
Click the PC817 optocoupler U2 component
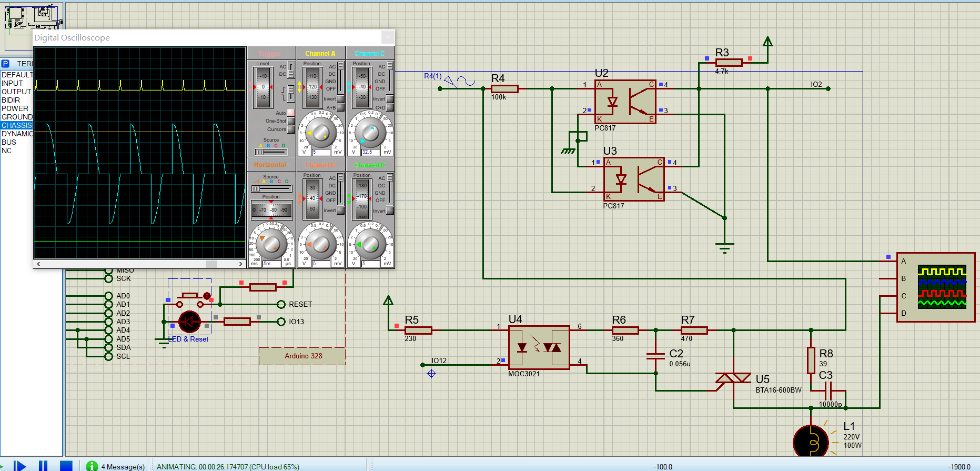tap(625, 102)
